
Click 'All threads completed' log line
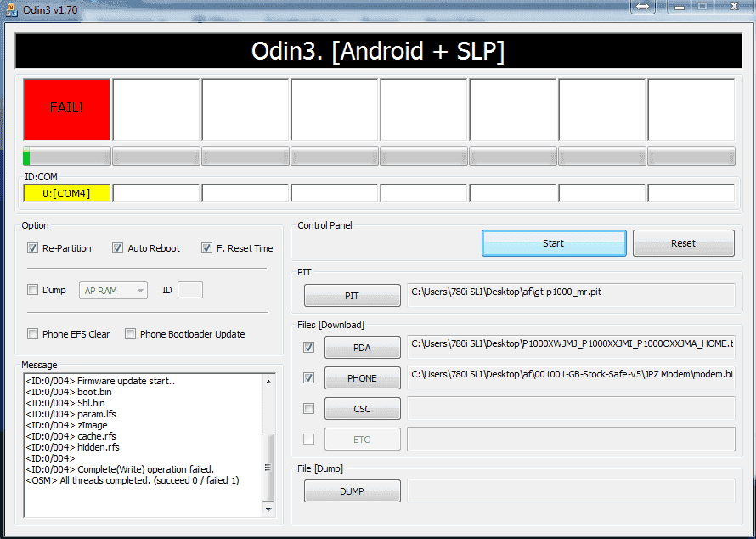tap(133, 480)
